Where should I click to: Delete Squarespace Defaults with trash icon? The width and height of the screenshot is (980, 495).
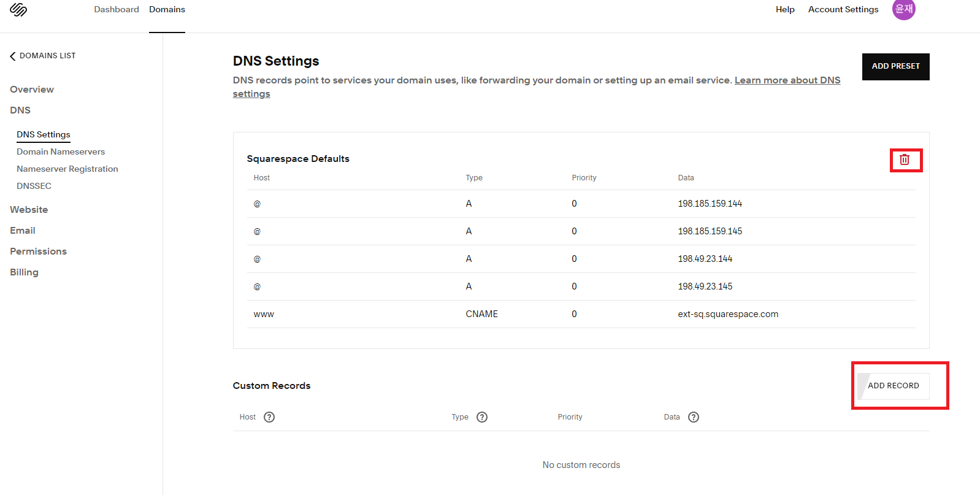coord(905,159)
